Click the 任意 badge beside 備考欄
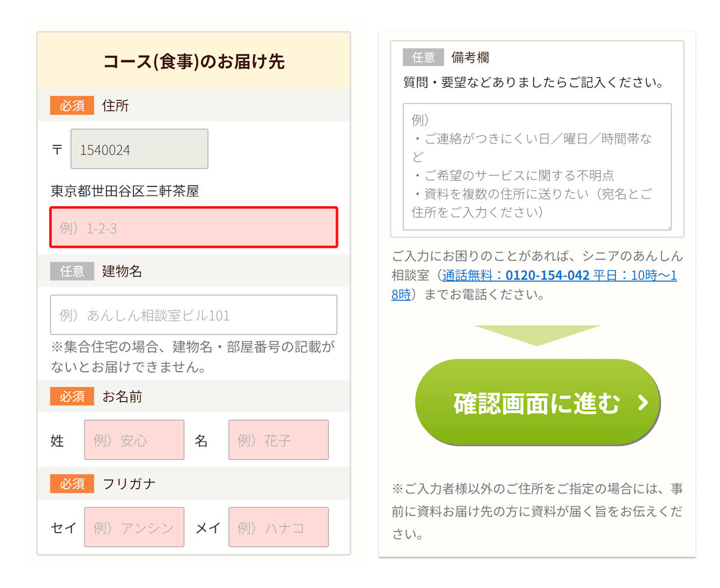The width and height of the screenshot is (720, 588). point(423,57)
